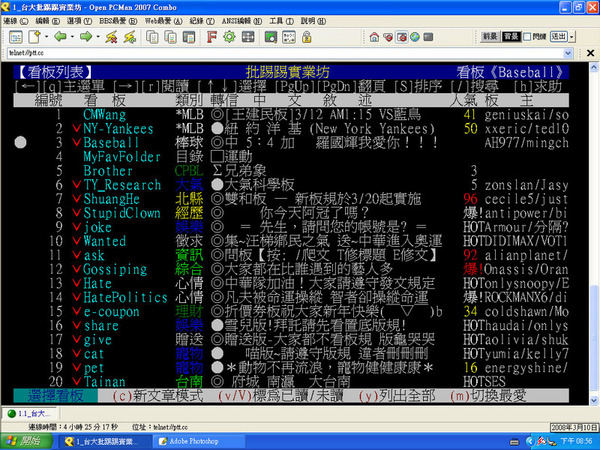
Task: Open the Windows 開始 Start button
Action: point(26,442)
